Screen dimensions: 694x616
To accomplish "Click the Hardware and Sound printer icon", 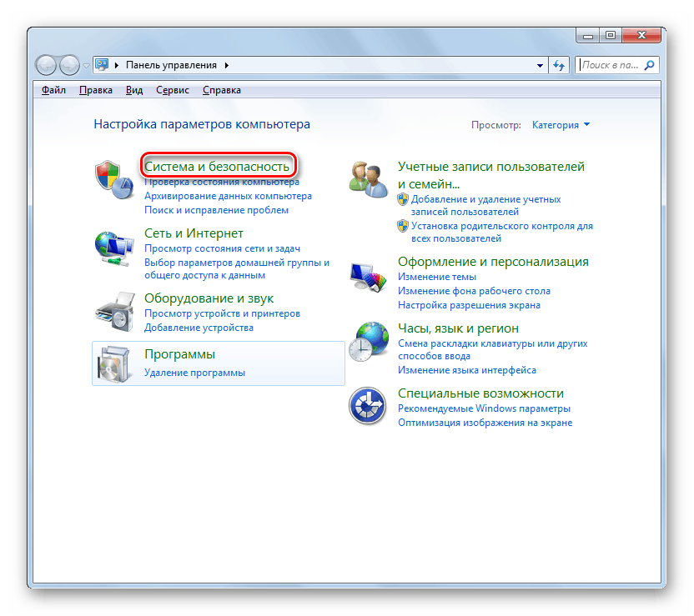I will click(x=115, y=312).
